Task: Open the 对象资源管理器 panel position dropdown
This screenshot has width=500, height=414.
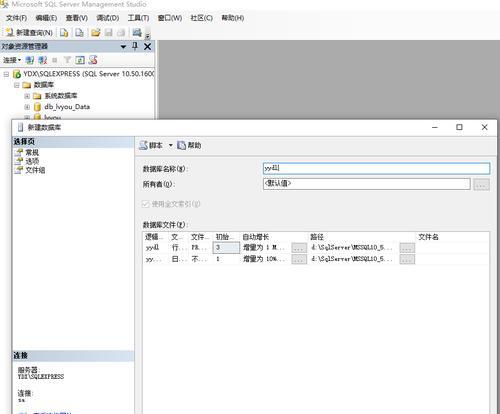Action: click(x=123, y=46)
